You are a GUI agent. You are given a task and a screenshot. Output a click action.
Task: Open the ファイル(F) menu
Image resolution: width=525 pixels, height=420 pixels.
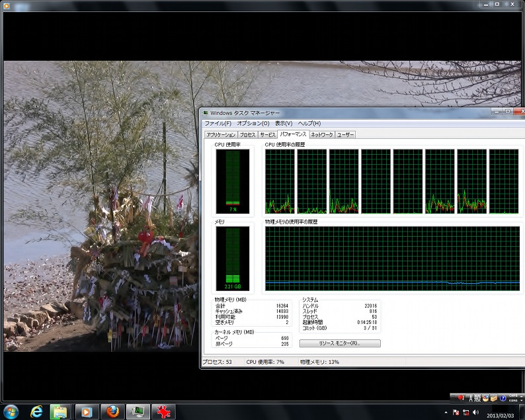(x=218, y=123)
